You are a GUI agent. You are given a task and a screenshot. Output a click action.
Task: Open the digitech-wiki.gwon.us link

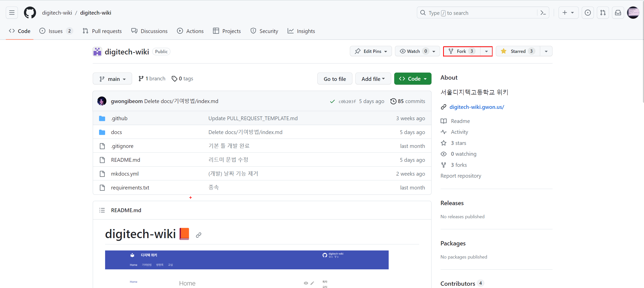tap(477, 107)
